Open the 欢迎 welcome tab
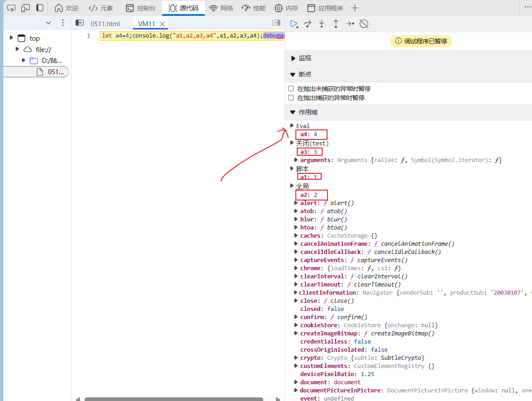 [x=66, y=8]
